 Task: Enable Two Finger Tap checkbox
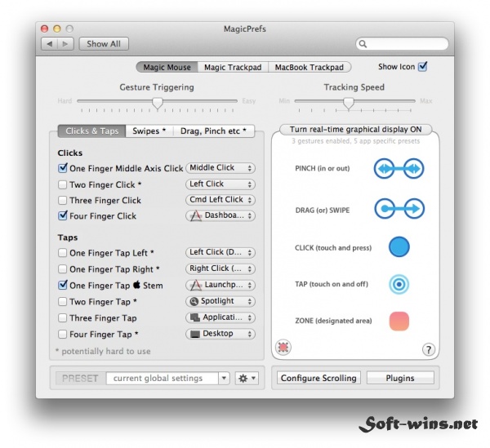point(63,302)
